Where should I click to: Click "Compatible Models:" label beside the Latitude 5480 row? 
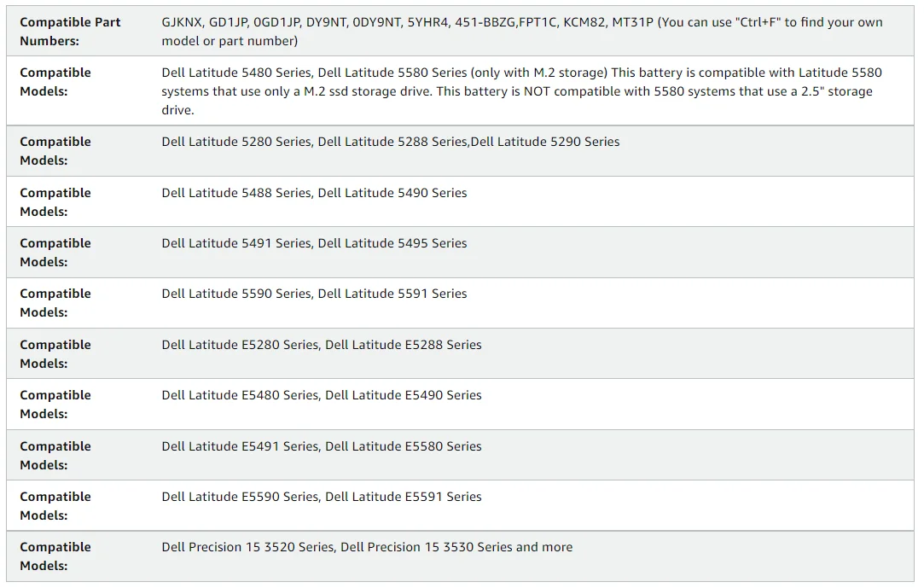pos(55,82)
